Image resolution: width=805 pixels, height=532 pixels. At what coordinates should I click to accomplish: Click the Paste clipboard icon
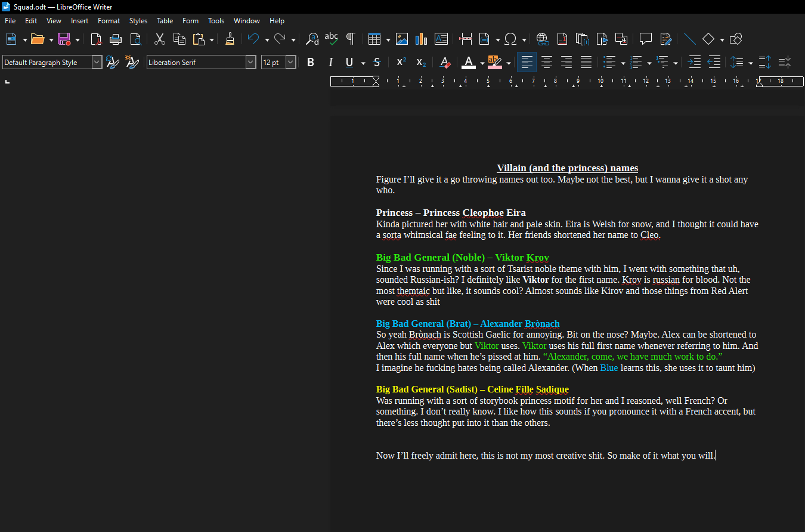pyautogui.click(x=199, y=39)
